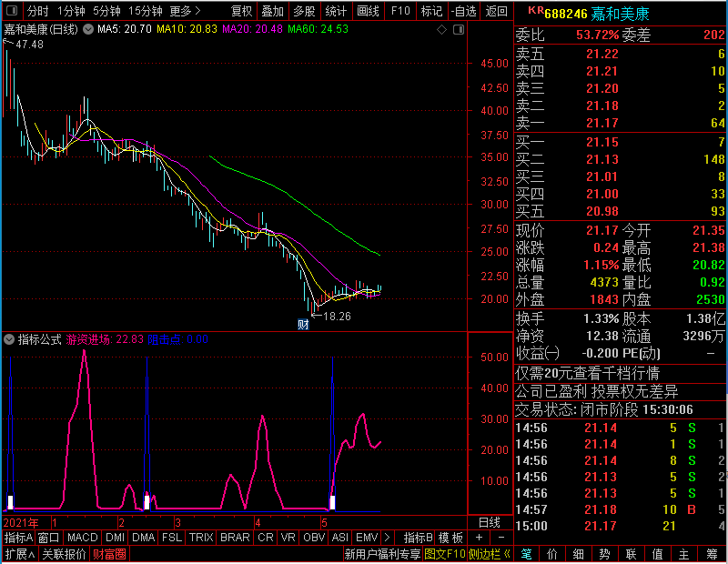The height and width of the screenshot is (564, 728).
Task: Select the 筹 chip distribution tab
Action: pyautogui.click(x=712, y=554)
